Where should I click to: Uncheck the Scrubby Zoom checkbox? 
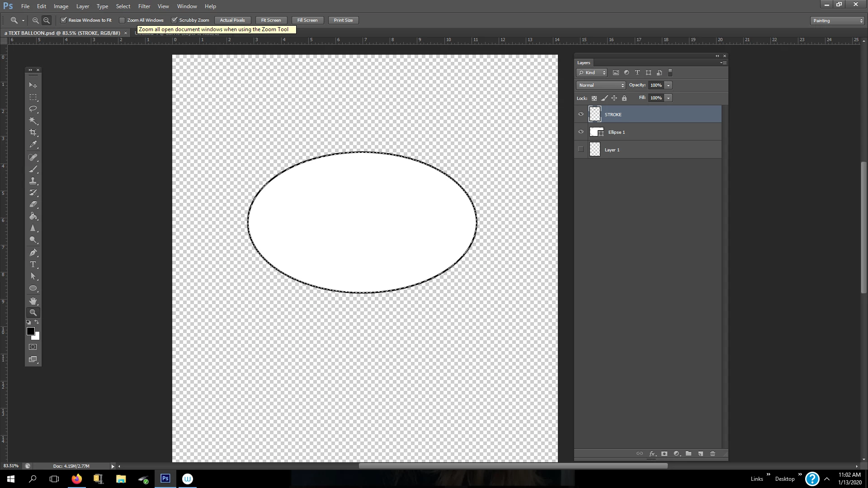175,20
